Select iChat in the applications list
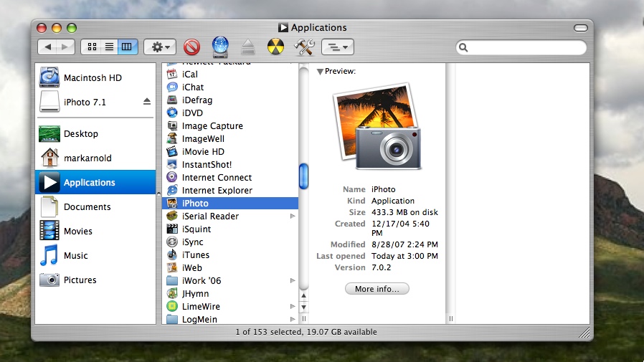The image size is (644, 362). click(230, 87)
